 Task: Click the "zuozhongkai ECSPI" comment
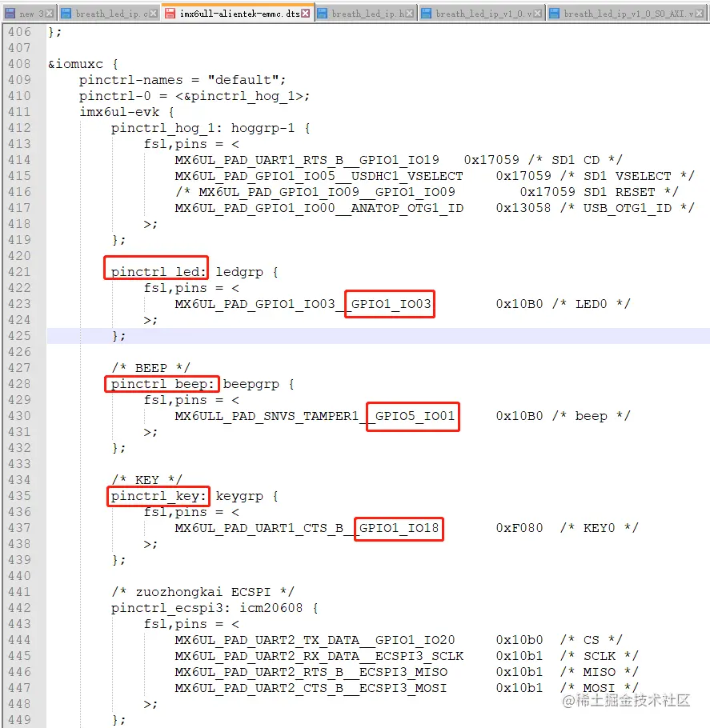click(203, 592)
